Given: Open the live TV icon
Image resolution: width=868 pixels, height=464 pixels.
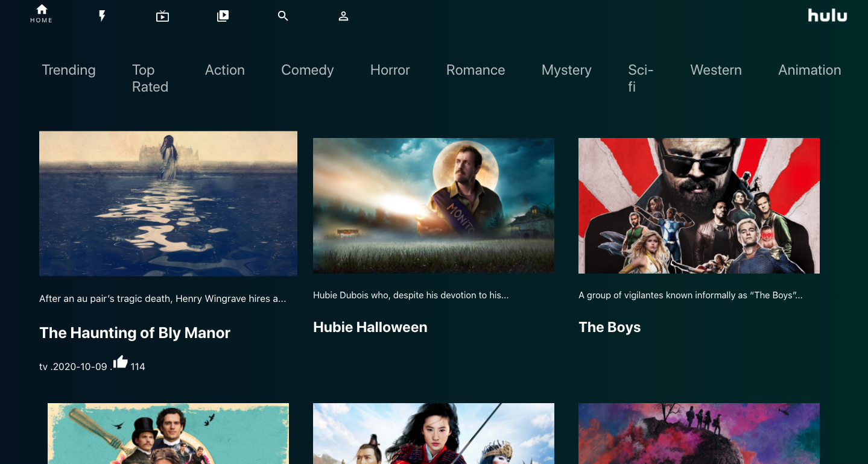Looking at the screenshot, I should (162, 16).
